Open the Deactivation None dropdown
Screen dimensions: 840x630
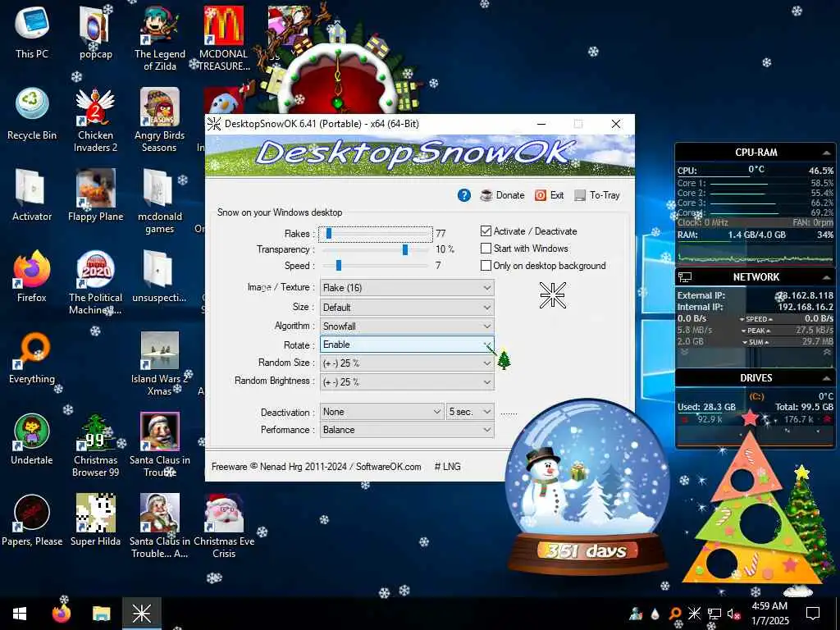(x=382, y=412)
